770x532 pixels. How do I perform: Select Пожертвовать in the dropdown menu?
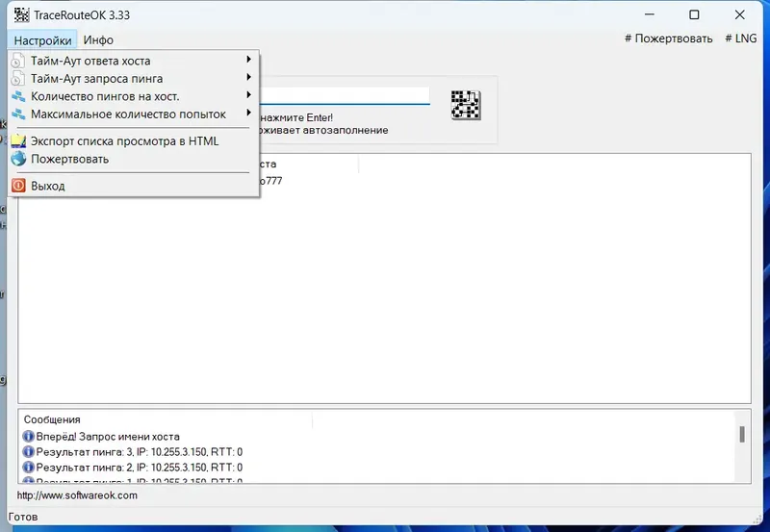(134, 159)
